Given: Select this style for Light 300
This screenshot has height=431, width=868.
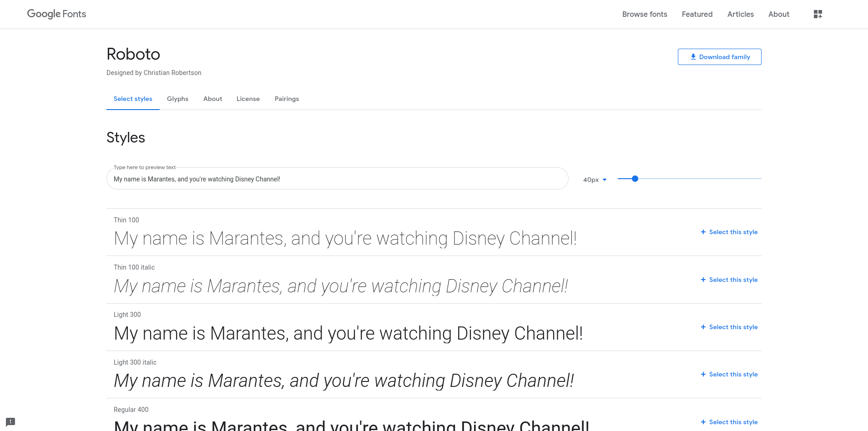Looking at the screenshot, I should [x=729, y=327].
